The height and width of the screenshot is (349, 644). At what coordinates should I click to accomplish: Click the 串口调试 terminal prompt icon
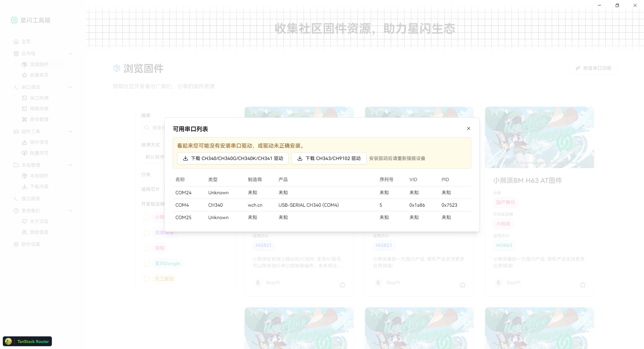[x=16, y=87]
